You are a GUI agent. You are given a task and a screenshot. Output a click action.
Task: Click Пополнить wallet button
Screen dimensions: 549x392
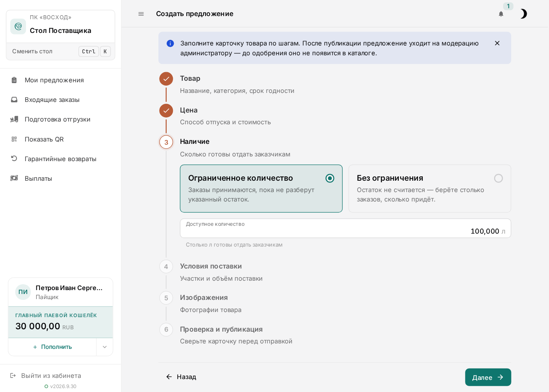(53, 347)
